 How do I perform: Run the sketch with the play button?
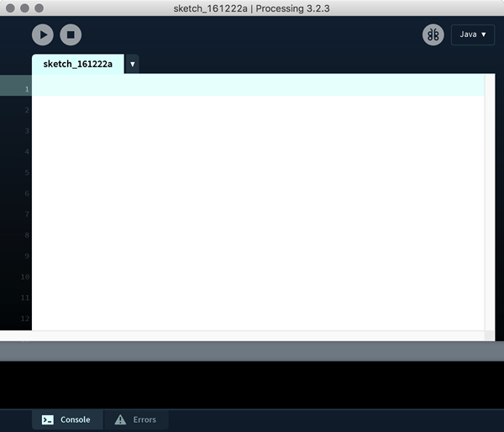[x=43, y=34]
